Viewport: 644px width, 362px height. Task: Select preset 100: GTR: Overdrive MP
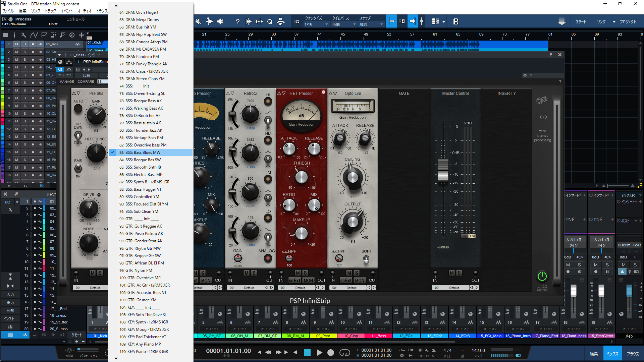tap(151, 278)
